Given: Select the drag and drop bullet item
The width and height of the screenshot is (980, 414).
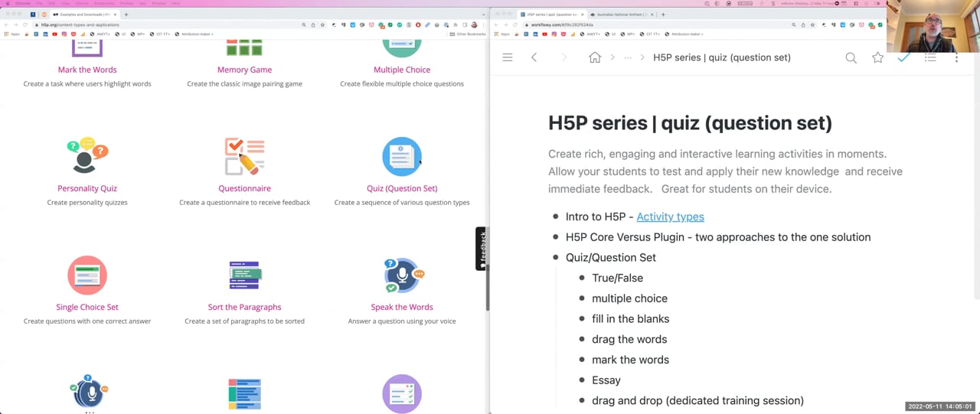Looking at the screenshot, I should click(x=697, y=400).
